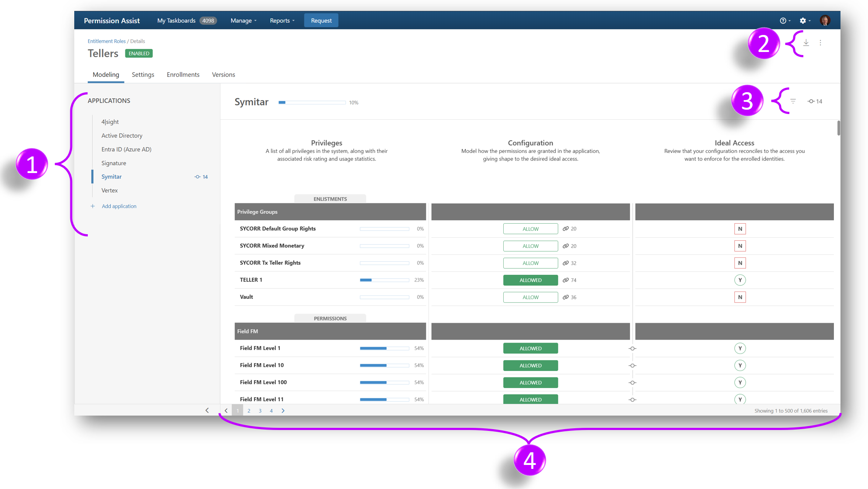The width and height of the screenshot is (868, 489).
Task: Click the download icon near page title
Action: pyautogui.click(x=806, y=42)
